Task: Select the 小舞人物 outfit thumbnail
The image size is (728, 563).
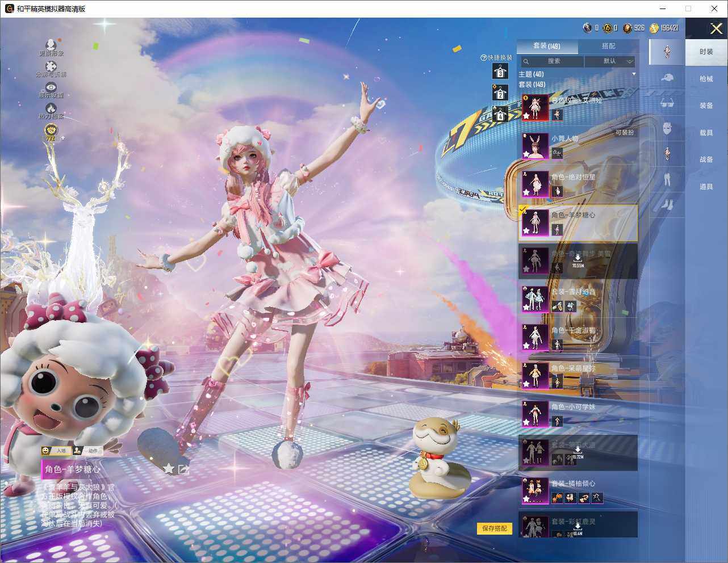Action: 535,146
